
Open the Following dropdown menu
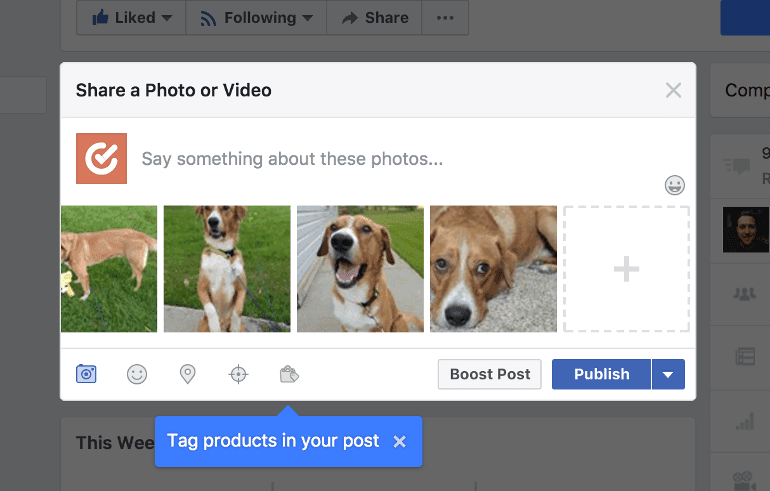(256, 18)
